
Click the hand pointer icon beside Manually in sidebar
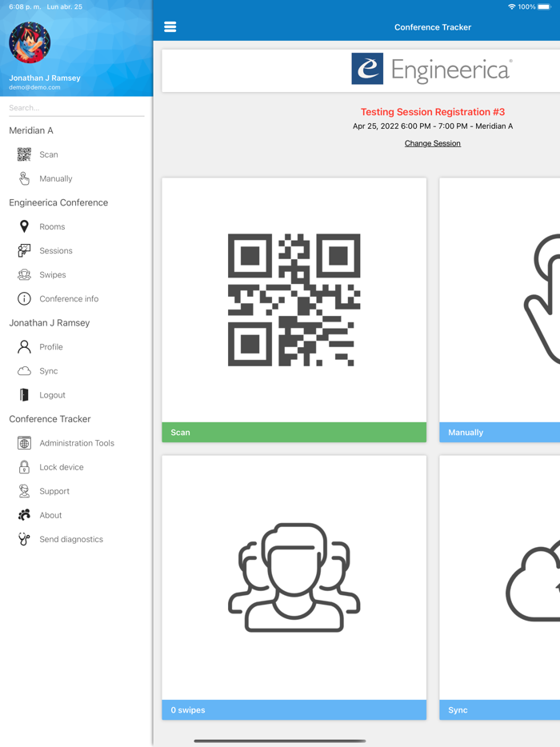24,178
